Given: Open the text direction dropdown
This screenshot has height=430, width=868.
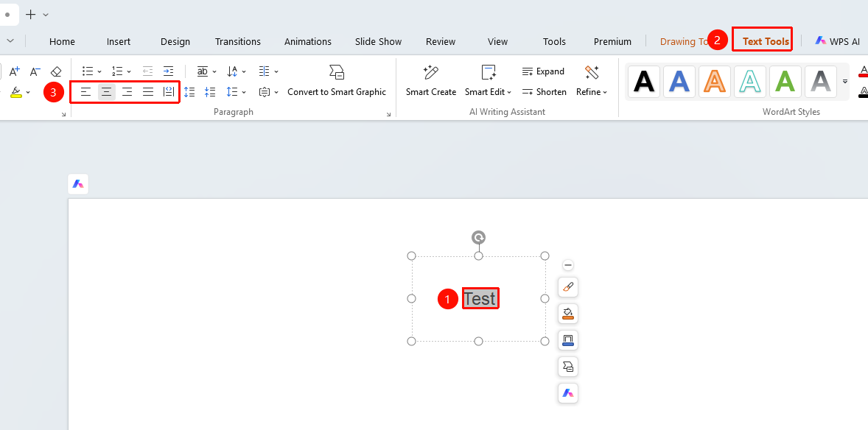Looking at the screenshot, I should click(237, 71).
